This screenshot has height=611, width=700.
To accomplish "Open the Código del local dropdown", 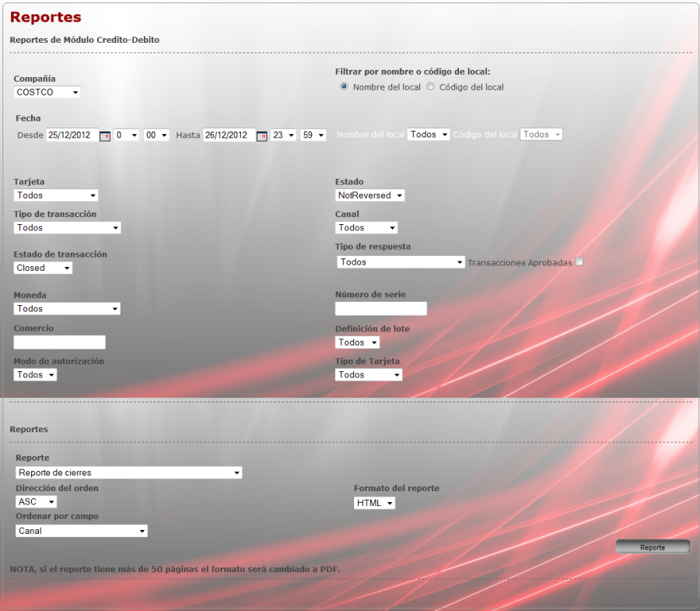I will tap(541, 135).
